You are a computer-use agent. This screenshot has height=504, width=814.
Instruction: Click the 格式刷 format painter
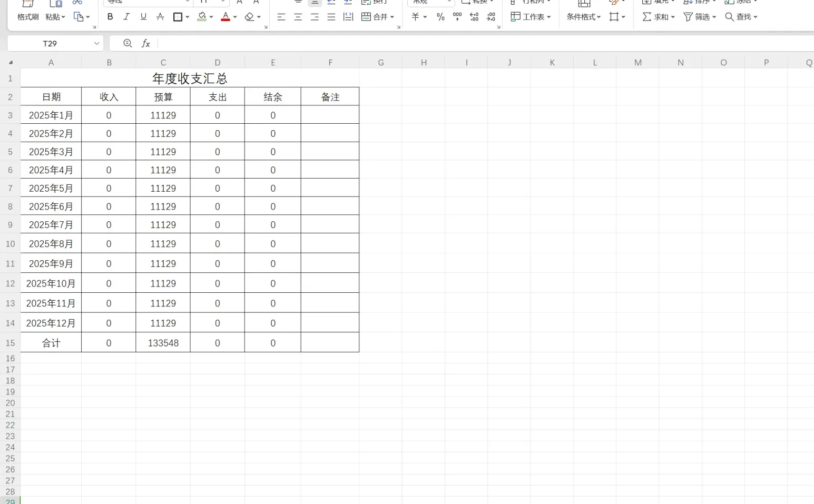point(28,17)
